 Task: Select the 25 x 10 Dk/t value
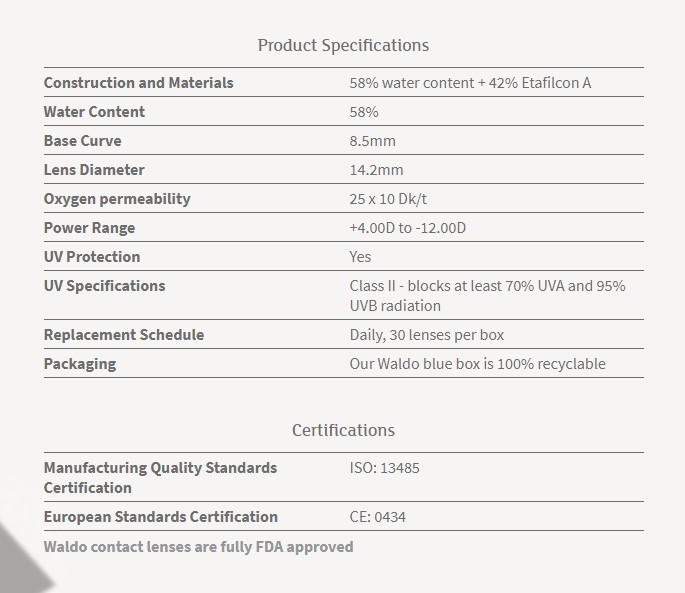[388, 199]
